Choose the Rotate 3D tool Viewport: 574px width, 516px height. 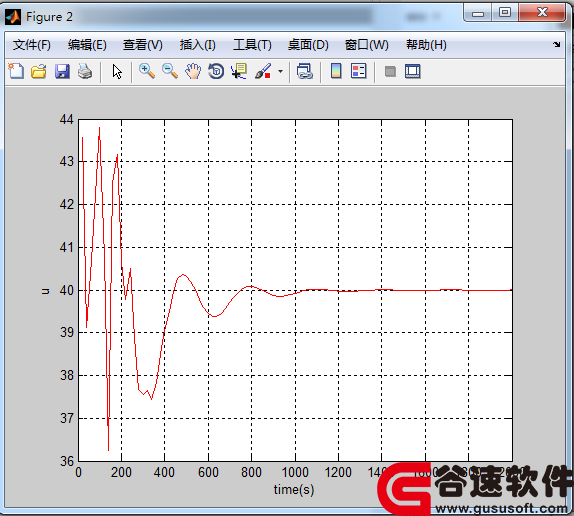pyautogui.click(x=216, y=71)
